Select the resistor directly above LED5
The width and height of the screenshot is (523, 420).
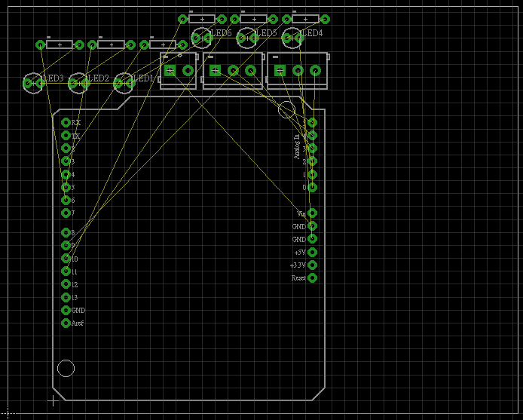click(253, 18)
